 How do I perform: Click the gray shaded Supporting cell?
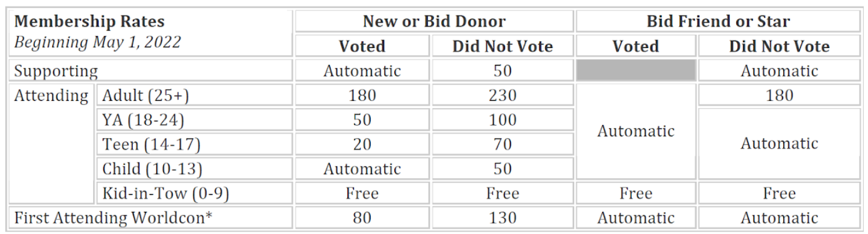point(636,71)
